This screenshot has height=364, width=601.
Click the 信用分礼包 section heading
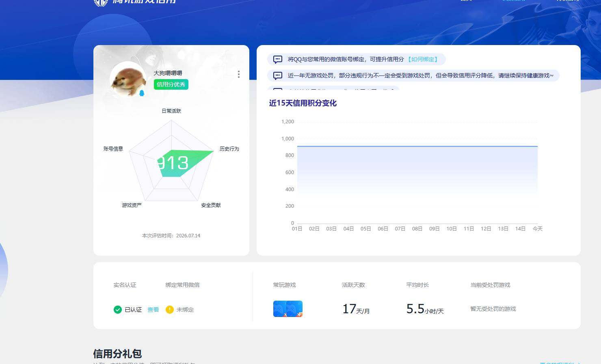117,353
